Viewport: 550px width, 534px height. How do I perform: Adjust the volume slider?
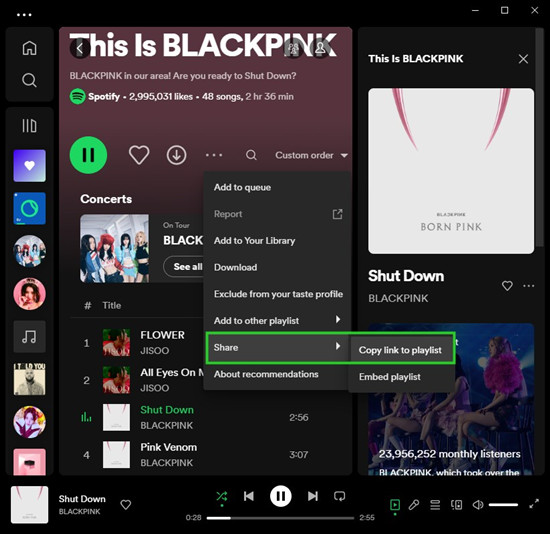coord(503,505)
